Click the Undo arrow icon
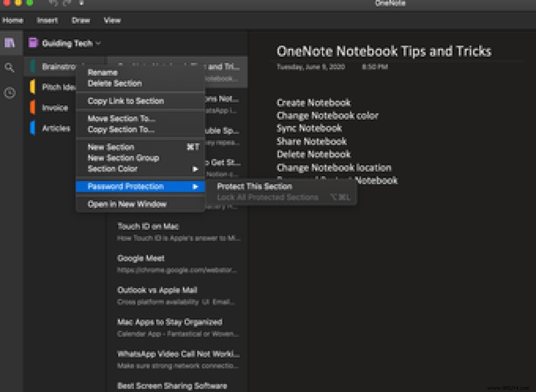 pos(52,3)
